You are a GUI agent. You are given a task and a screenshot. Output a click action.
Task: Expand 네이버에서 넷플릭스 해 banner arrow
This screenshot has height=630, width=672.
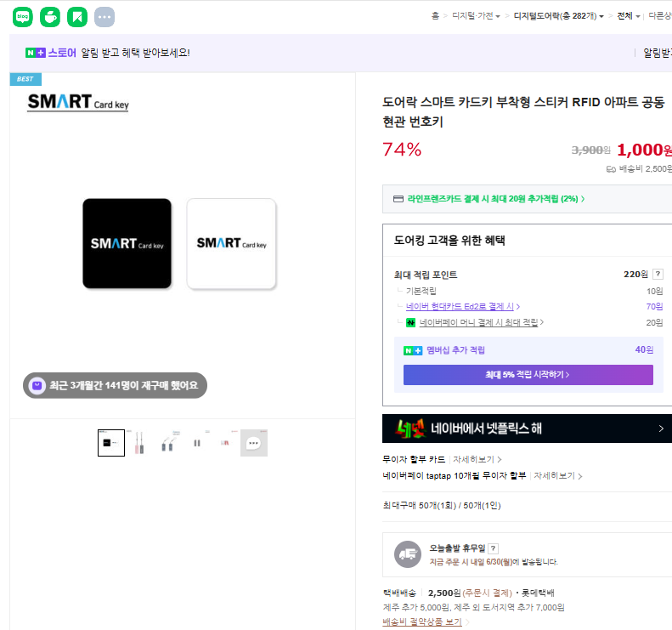pyautogui.click(x=661, y=429)
